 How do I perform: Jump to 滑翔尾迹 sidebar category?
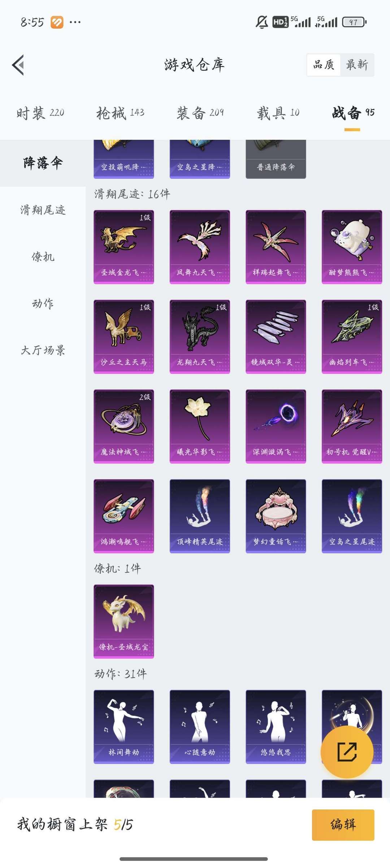click(43, 210)
